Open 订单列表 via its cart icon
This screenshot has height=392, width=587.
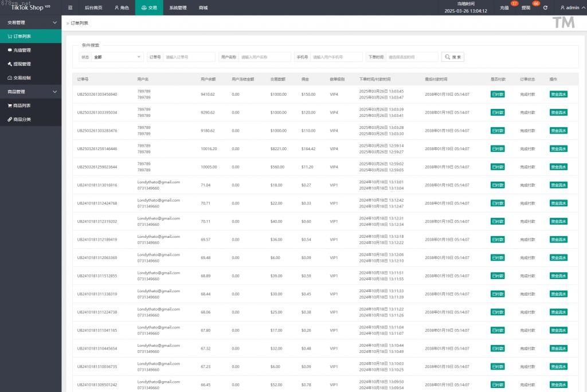10,36
